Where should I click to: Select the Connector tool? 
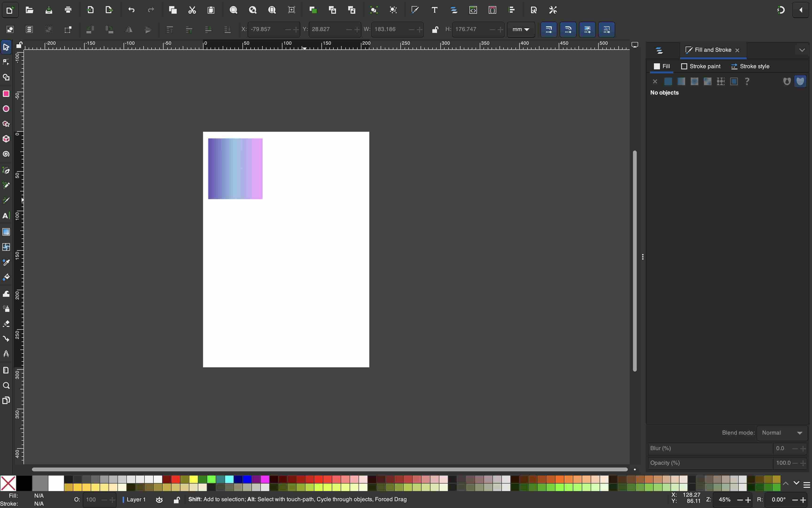6,339
